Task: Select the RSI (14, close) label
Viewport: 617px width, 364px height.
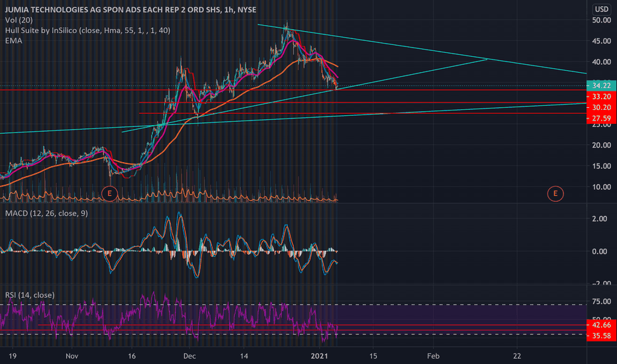Action: point(30,295)
